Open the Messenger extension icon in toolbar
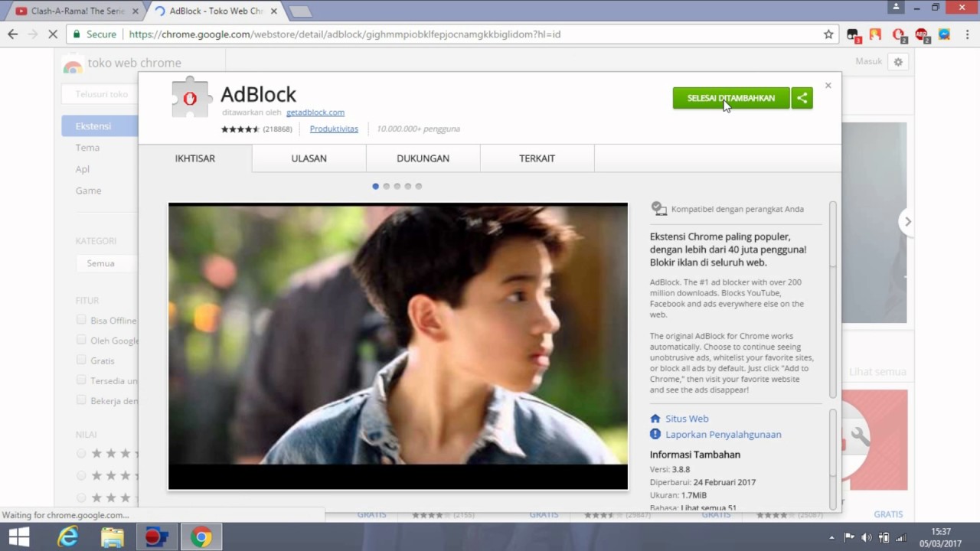This screenshot has height=551, width=980. tap(944, 34)
